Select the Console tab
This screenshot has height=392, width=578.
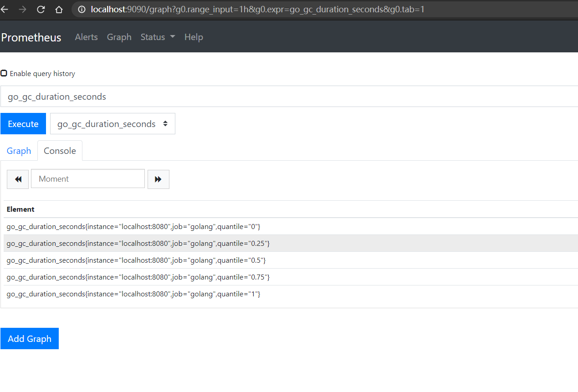pos(60,151)
